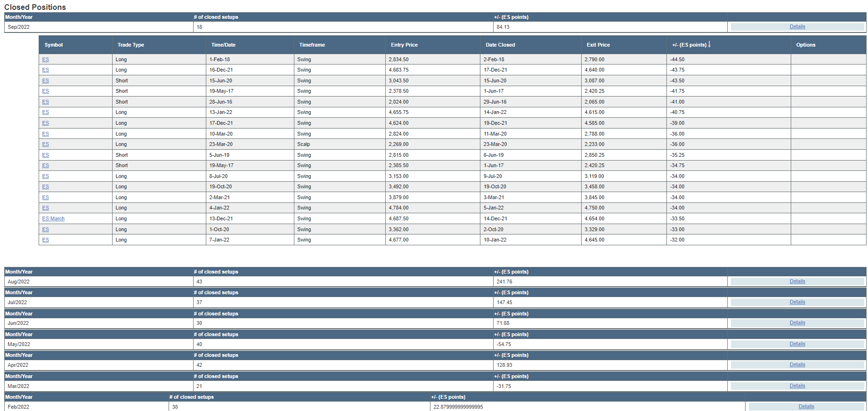This screenshot has width=868, height=411.
Task: Sort by Trade Type column header
Action: (130, 45)
